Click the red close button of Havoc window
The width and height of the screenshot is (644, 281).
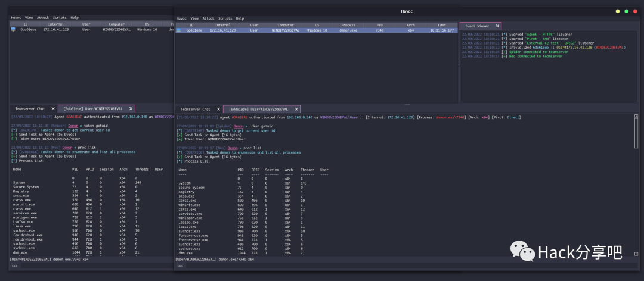coord(636,11)
